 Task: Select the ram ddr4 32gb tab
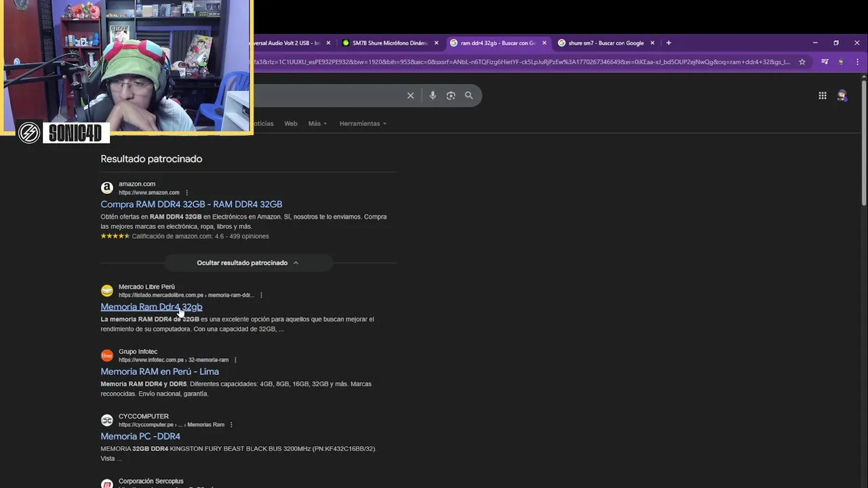pos(498,43)
